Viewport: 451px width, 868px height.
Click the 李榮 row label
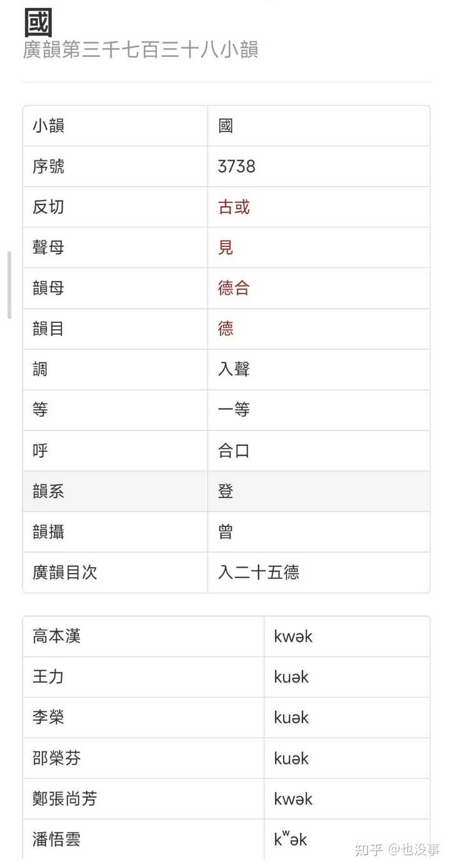[x=48, y=718]
